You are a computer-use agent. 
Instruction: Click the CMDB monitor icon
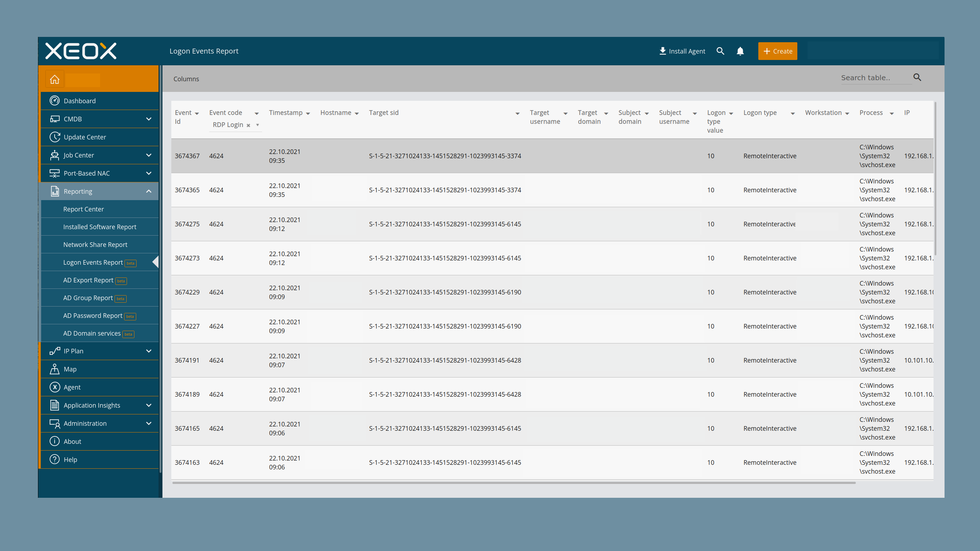pos(54,119)
